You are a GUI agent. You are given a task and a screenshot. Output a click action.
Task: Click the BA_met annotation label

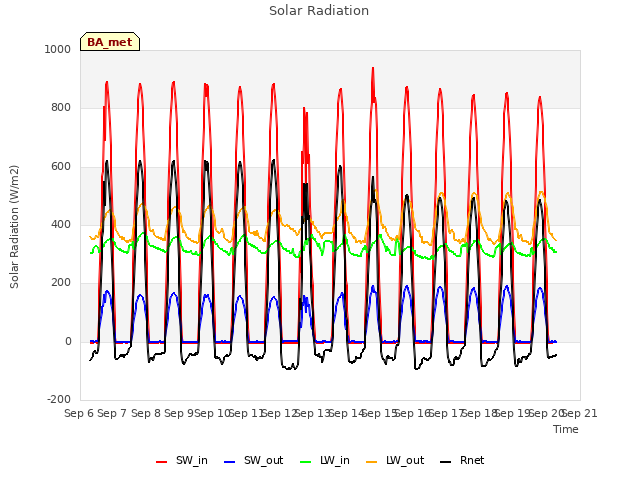[x=110, y=42]
